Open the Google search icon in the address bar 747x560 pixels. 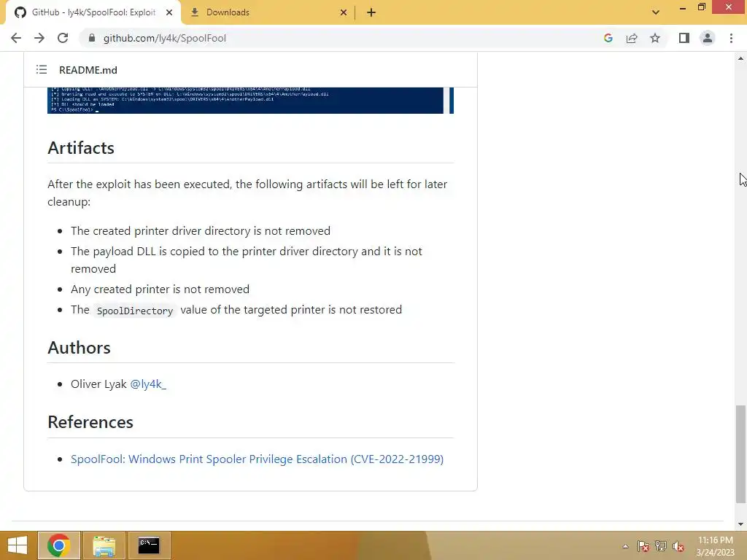click(608, 38)
